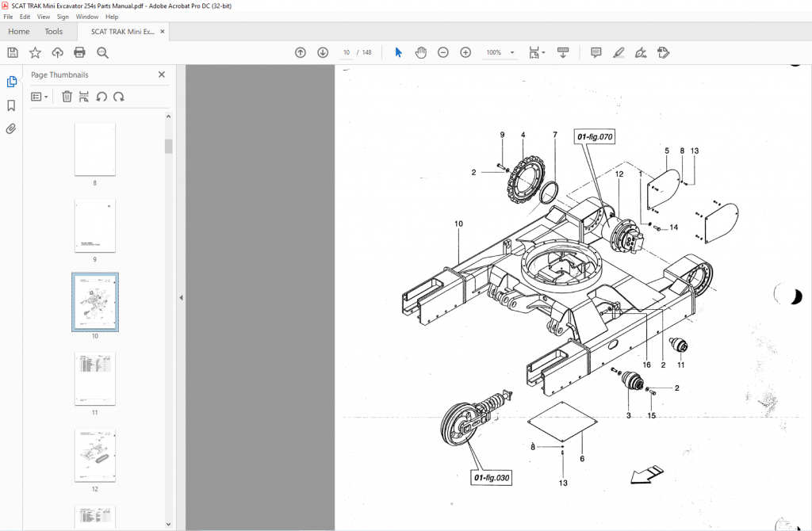Click the thumbnail panel scrollbar handle
This screenshot has width=812, height=531.
coord(168,147)
